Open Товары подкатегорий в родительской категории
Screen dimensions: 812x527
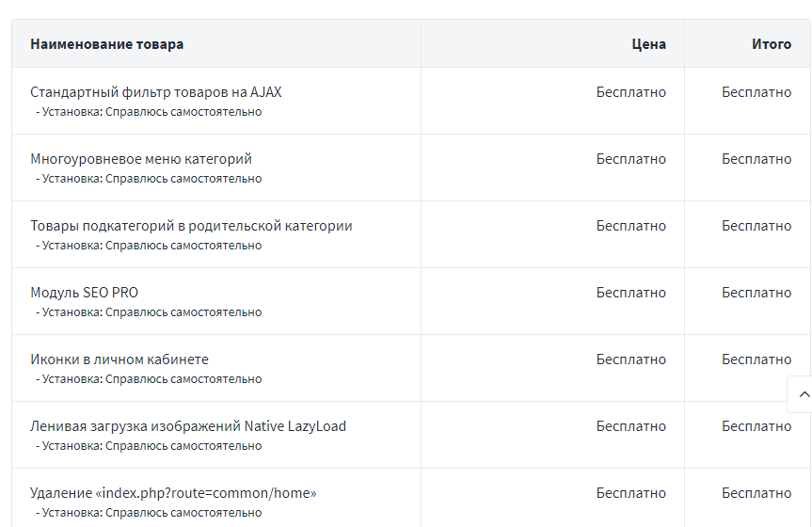tap(191, 226)
